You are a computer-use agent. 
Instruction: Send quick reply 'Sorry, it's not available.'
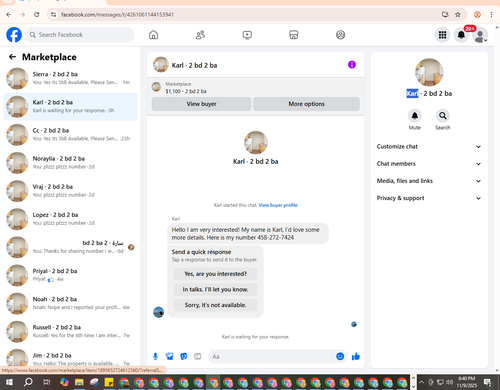click(215, 305)
